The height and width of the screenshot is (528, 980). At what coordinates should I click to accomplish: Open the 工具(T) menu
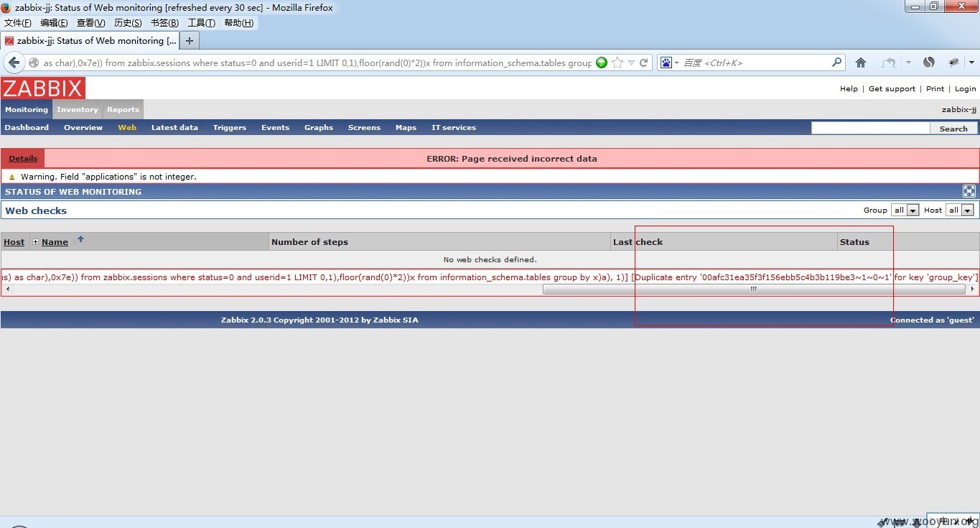coord(201,23)
